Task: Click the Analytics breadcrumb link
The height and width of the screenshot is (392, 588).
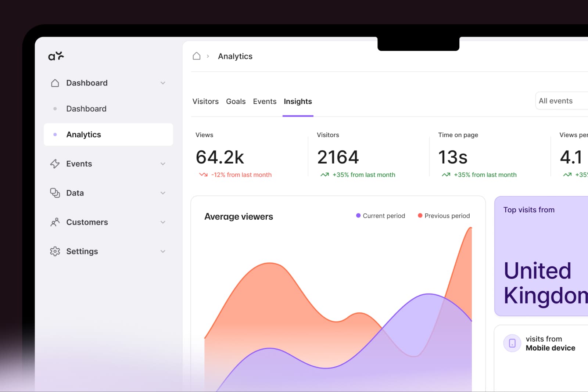Action: pyautogui.click(x=235, y=56)
